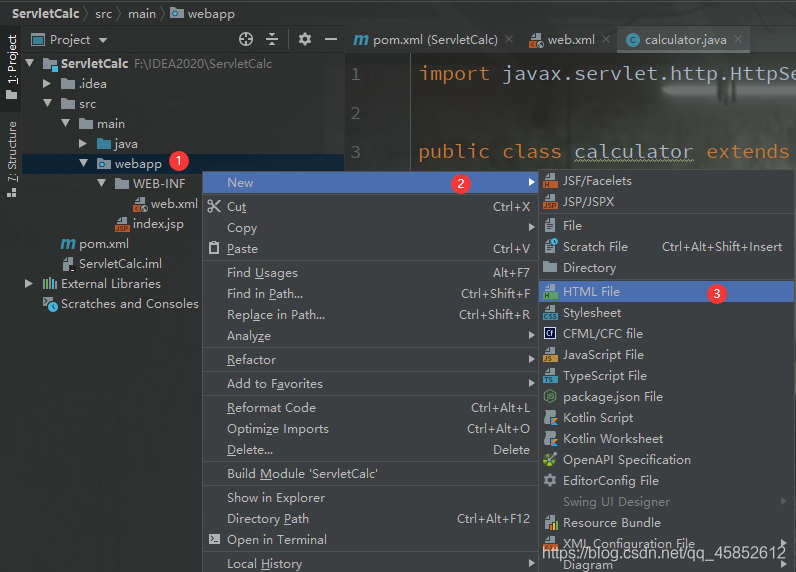Click the Open in Terminal icon
796x572 pixels.
click(x=215, y=539)
